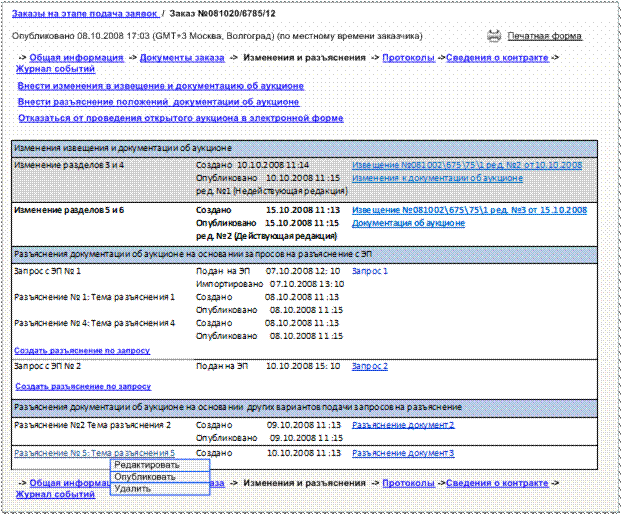Click header Разъяснения на основании других вариантов подачи
This screenshot has width=624, height=517.
point(304,407)
